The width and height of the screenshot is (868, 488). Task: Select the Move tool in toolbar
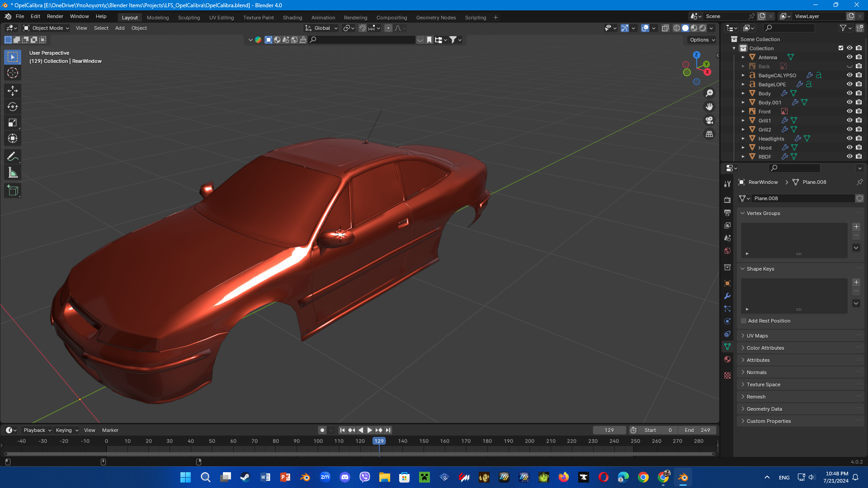click(13, 91)
